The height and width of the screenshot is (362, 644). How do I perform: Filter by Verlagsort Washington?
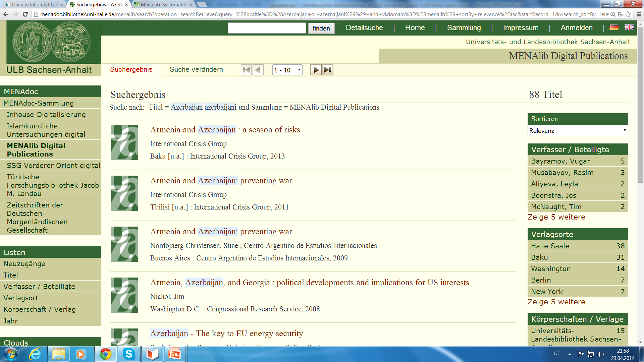pyautogui.click(x=578, y=269)
